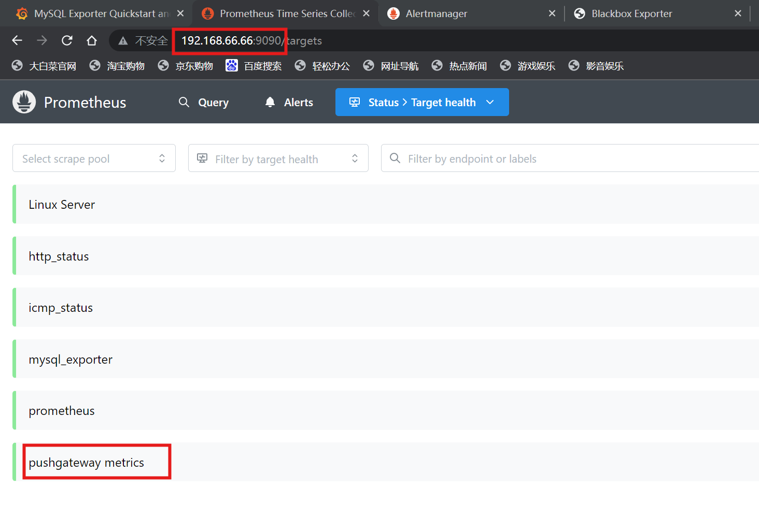Close the MySQL Exporter Quickstart tab
This screenshot has height=532, width=759.
coord(180,13)
